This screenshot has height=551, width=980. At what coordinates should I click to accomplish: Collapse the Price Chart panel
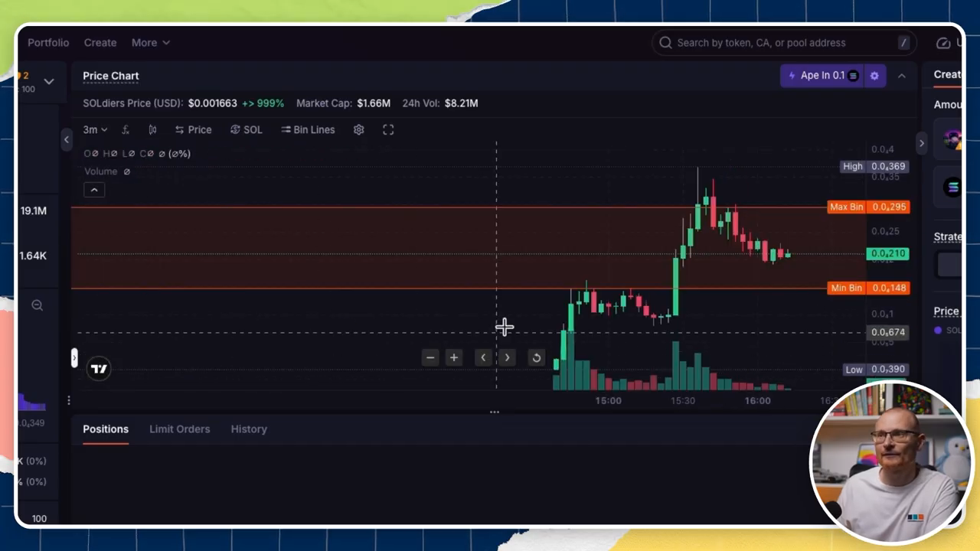(x=902, y=76)
